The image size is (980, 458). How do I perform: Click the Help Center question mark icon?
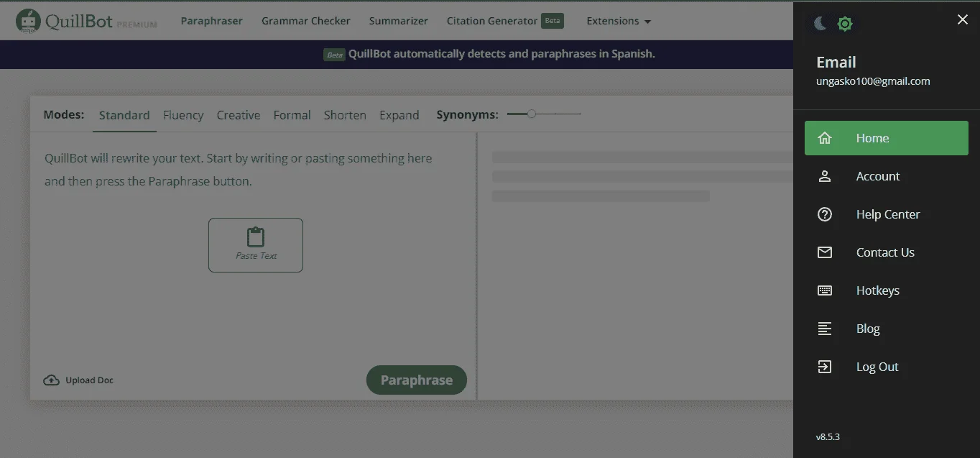825,214
